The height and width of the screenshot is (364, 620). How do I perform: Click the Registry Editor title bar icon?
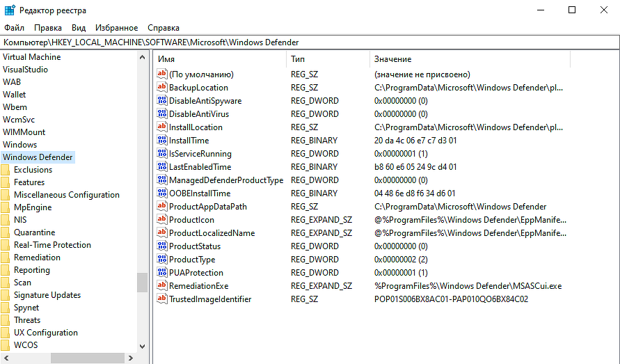pyautogui.click(x=10, y=10)
